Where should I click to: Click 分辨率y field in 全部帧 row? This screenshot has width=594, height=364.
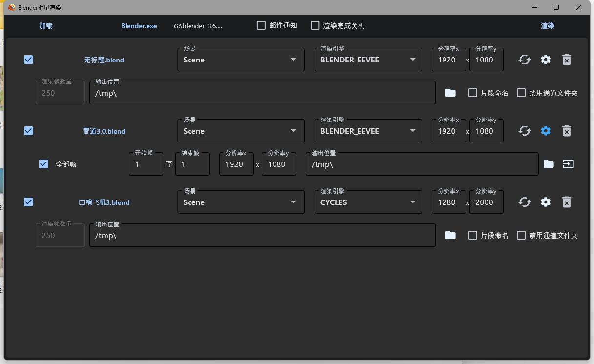279,164
